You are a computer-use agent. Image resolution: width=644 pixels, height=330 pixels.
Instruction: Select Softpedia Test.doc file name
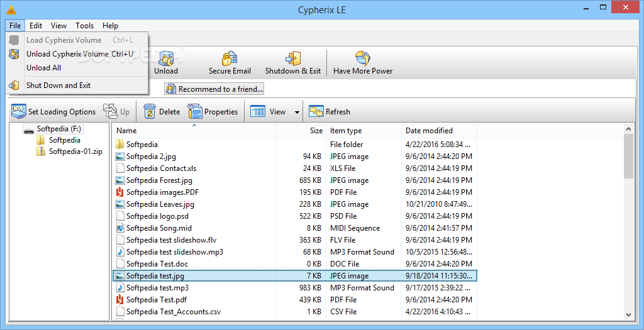(157, 264)
